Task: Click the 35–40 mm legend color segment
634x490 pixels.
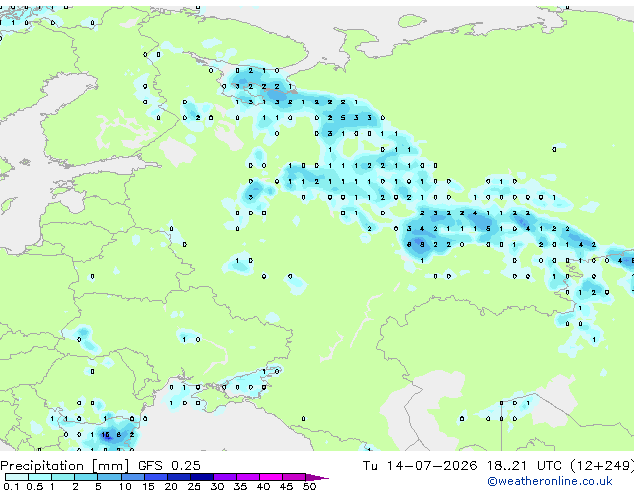Action: click(x=247, y=477)
